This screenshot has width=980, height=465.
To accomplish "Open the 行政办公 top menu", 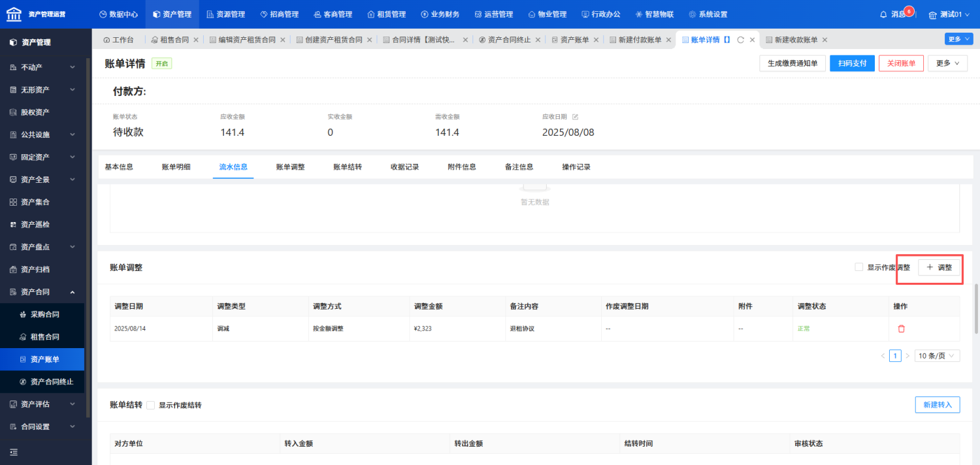I will 601,14.
